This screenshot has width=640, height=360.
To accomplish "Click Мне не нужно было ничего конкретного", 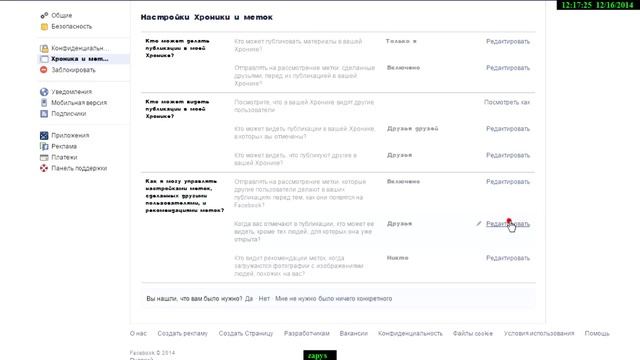I will pyautogui.click(x=333, y=299).
